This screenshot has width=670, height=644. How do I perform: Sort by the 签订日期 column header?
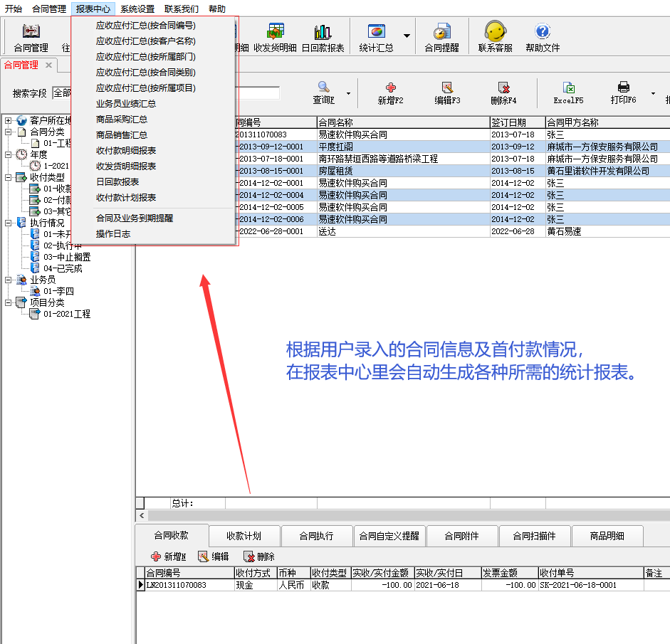[518, 122]
